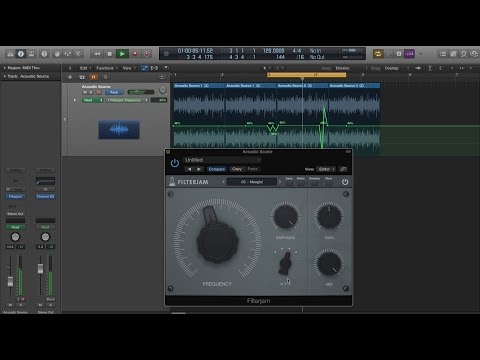Image resolution: width=480 pixels, height=360 pixels.
Task: Click the Filterjam filter mode switch lever
Action: (x=285, y=263)
